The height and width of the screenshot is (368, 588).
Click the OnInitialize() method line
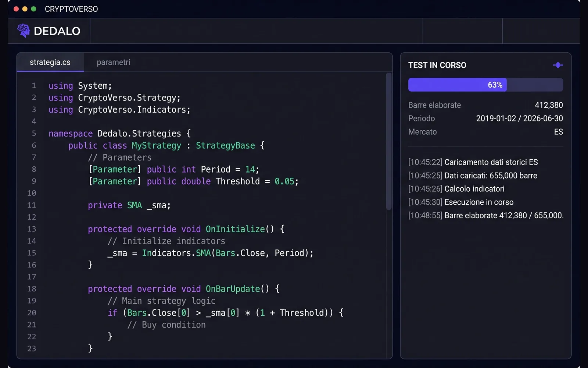coord(186,229)
